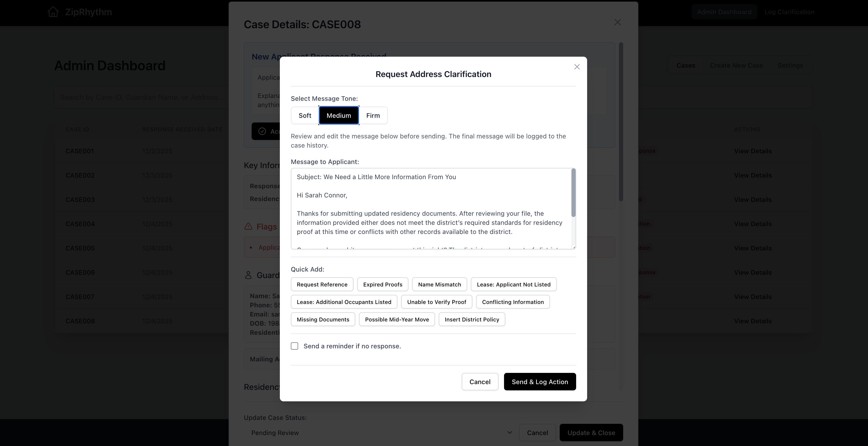This screenshot has width=868, height=446.
Task: Add the Conflicting Information quick snippet
Action: coord(512,302)
